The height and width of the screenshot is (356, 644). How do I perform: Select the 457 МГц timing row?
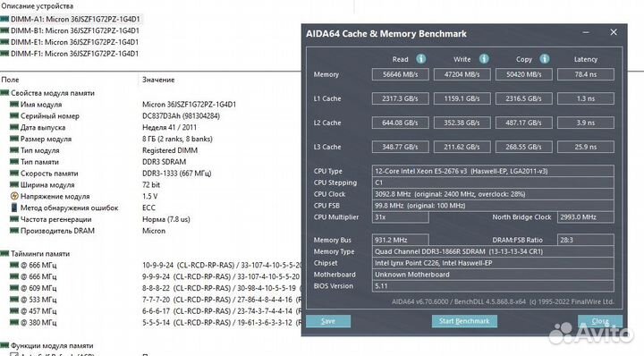(150, 311)
